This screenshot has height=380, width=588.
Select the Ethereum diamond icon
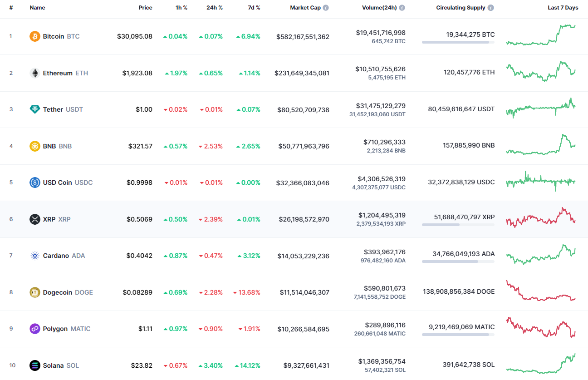pyautogui.click(x=34, y=73)
